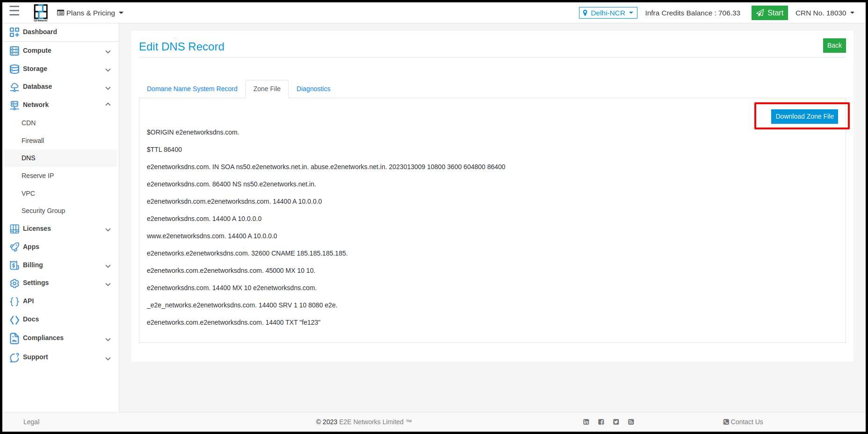Click the Support help icon
The image size is (868, 434).
click(14, 357)
